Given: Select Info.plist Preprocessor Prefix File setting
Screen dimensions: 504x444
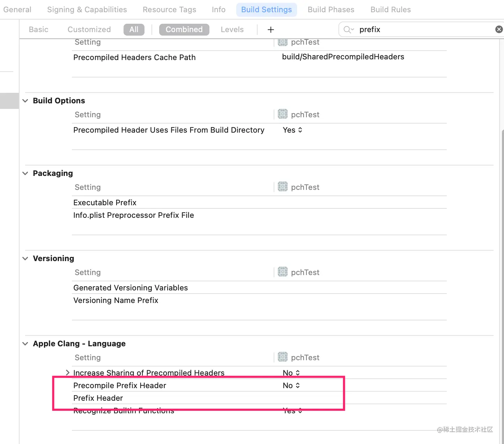Looking at the screenshot, I should tap(134, 215).
